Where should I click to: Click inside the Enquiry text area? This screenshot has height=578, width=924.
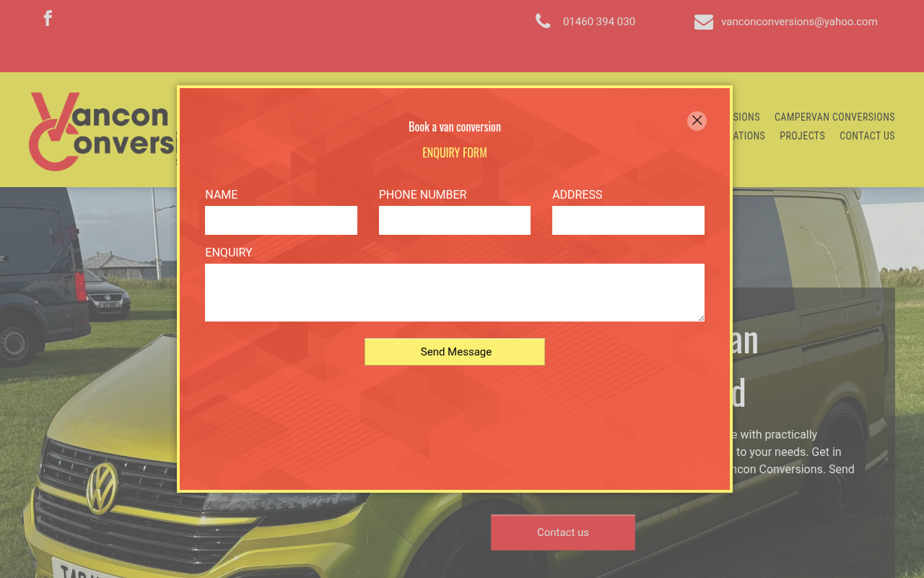pyautogui.click(x=454, y=293)
